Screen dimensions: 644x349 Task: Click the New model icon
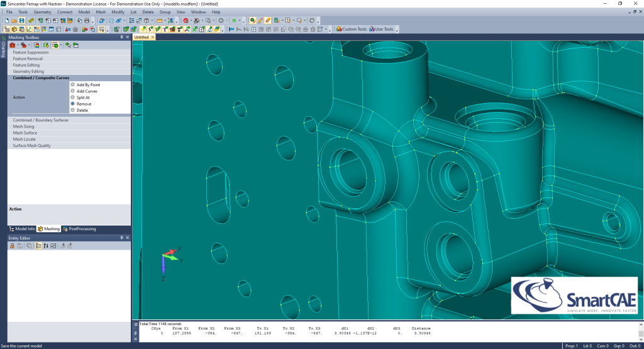(7, 21)
